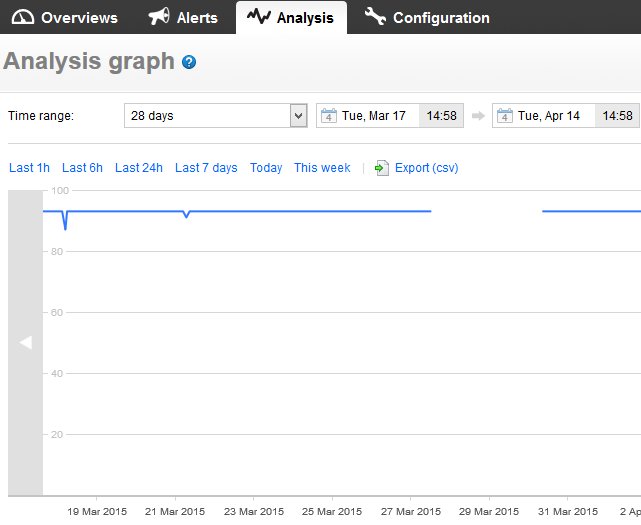Expand the 28 days time range dropdown

215,116
